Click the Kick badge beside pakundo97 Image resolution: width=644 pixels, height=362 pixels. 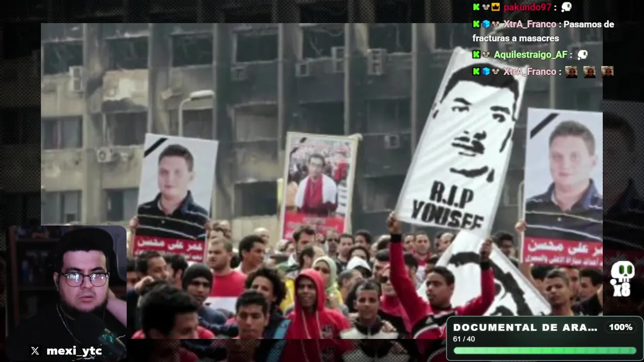click(476, 8)
